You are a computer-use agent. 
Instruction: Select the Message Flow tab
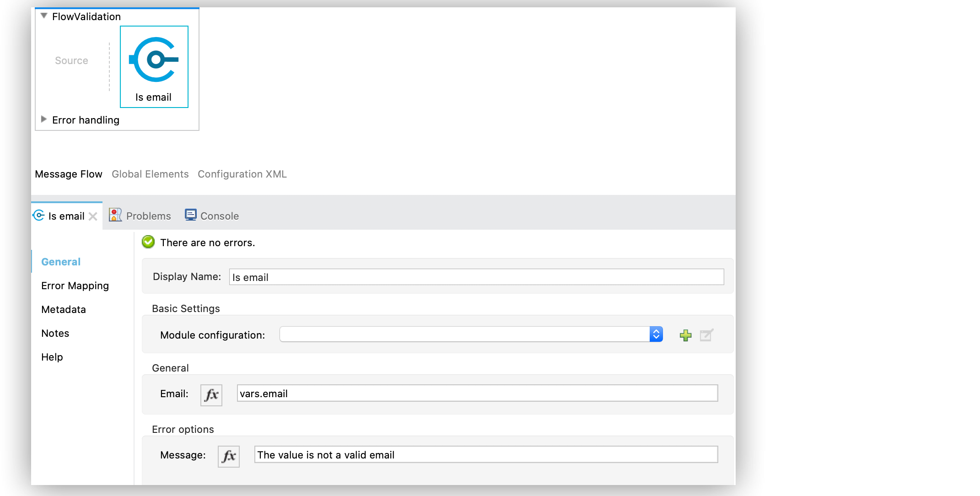68,174
